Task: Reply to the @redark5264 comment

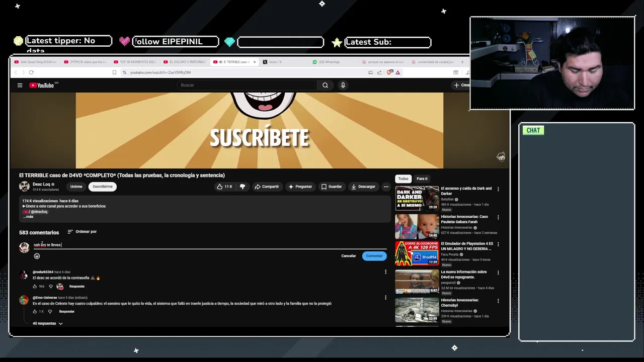Action: coord(77,287)
